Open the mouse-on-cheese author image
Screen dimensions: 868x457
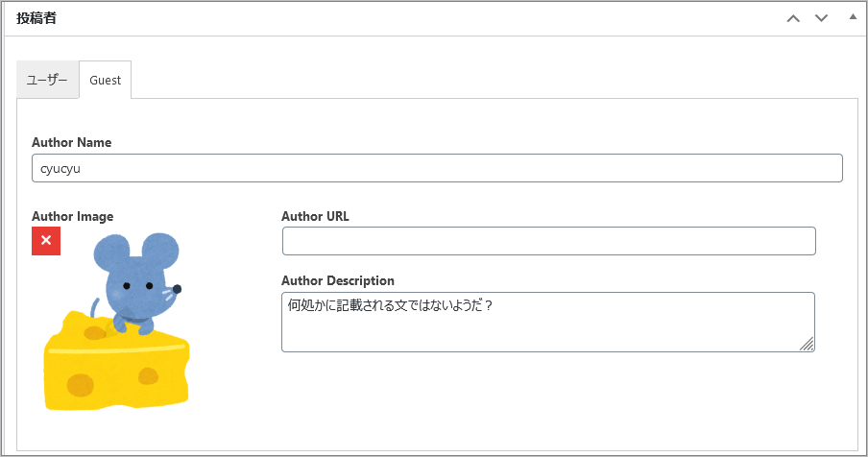click(116, 321)
